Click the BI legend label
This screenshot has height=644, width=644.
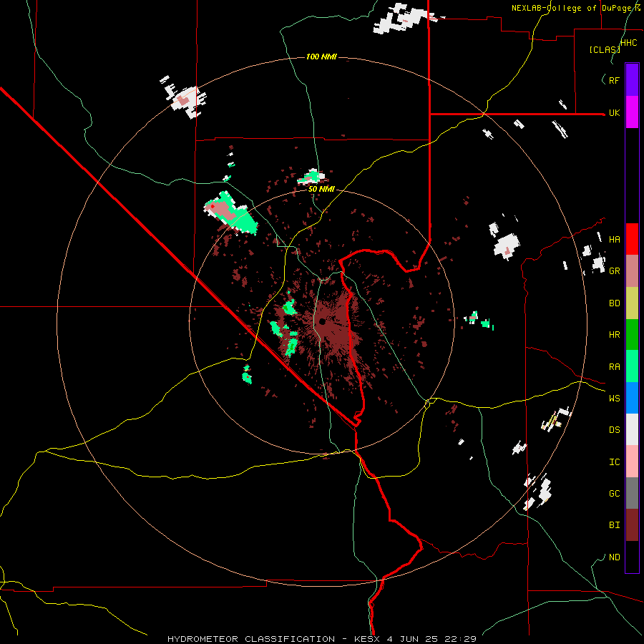614,525
